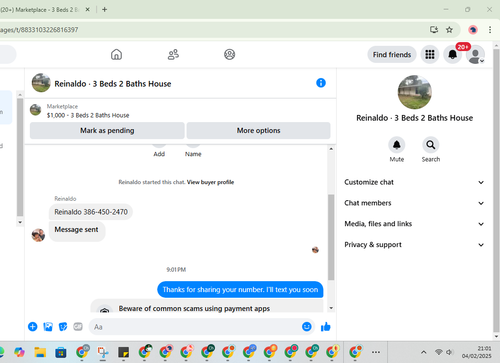Click the address bar URL
This screenshot has width=500, height=363.
pos(39,30)
